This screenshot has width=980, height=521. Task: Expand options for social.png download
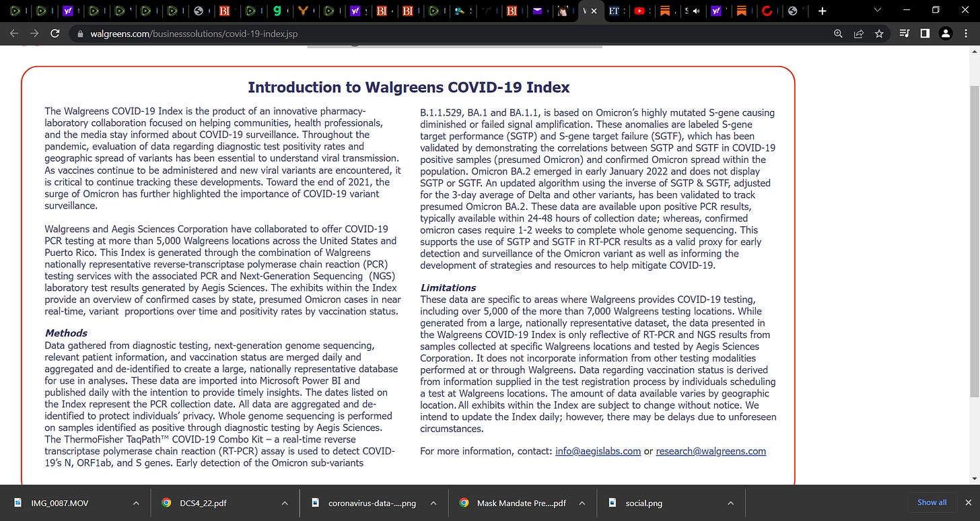[730, 503]
